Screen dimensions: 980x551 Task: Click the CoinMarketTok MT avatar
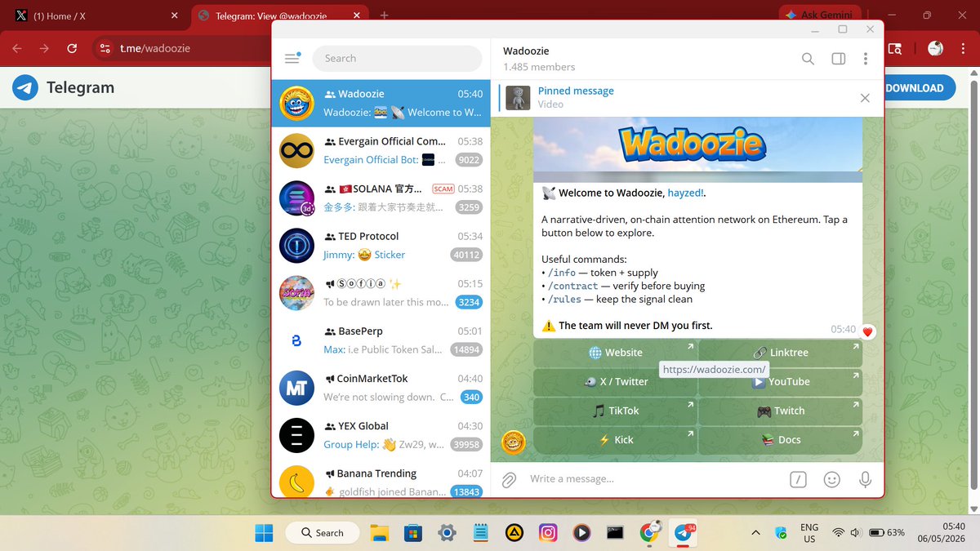coord(296,387)
